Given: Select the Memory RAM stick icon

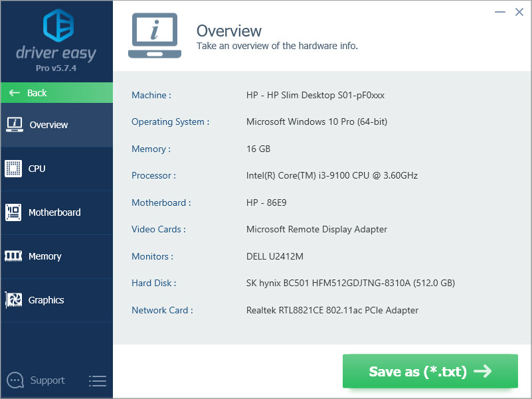Looking at the screenshot, I should coord(13,256).
